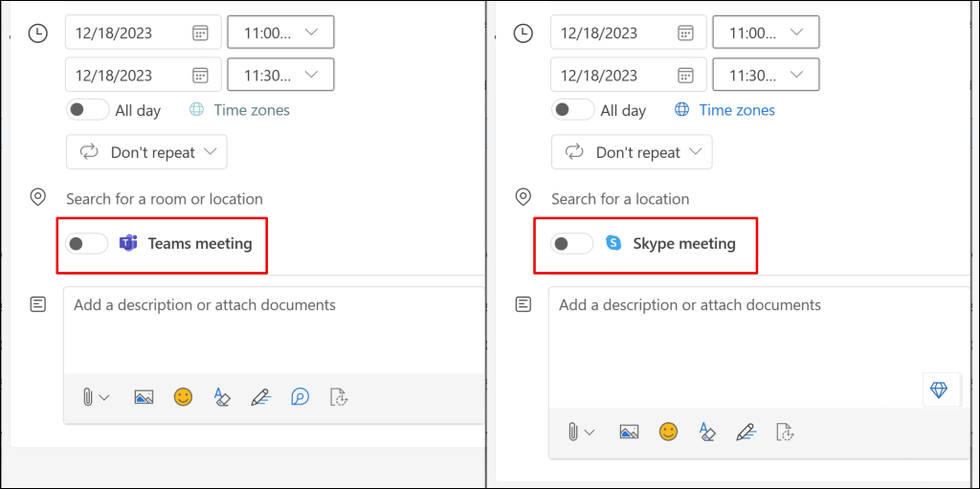Viewport: 980px width, 489px height.
Task: Open emoji picker in left panel
Action: point(183,396)
